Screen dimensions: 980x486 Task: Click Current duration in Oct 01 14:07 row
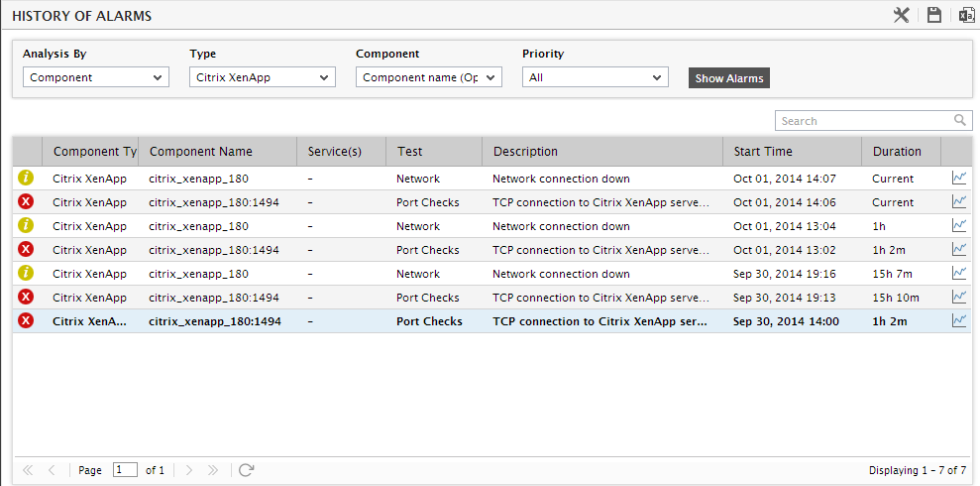coord(893,179)
